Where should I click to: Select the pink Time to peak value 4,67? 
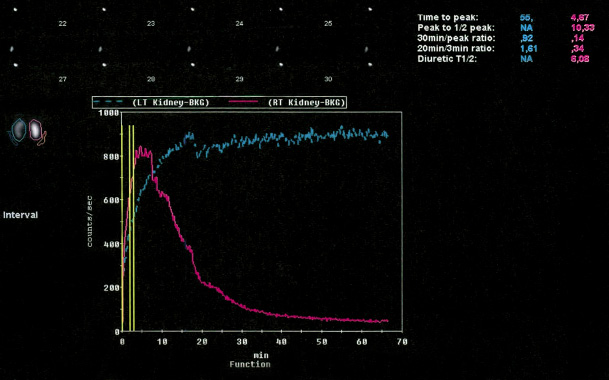579,17
